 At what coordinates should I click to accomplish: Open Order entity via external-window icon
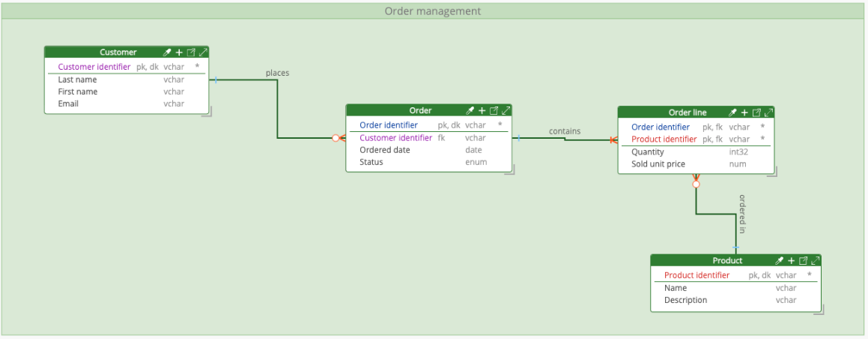pos(494,111)
